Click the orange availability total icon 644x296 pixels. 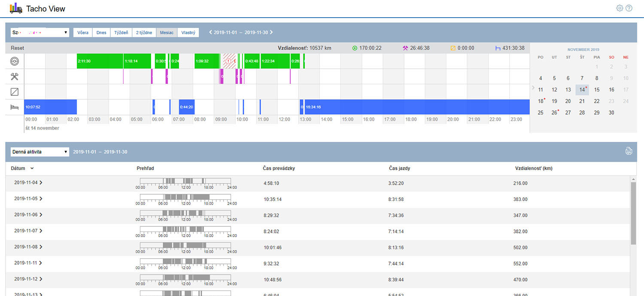pos(453,48)
